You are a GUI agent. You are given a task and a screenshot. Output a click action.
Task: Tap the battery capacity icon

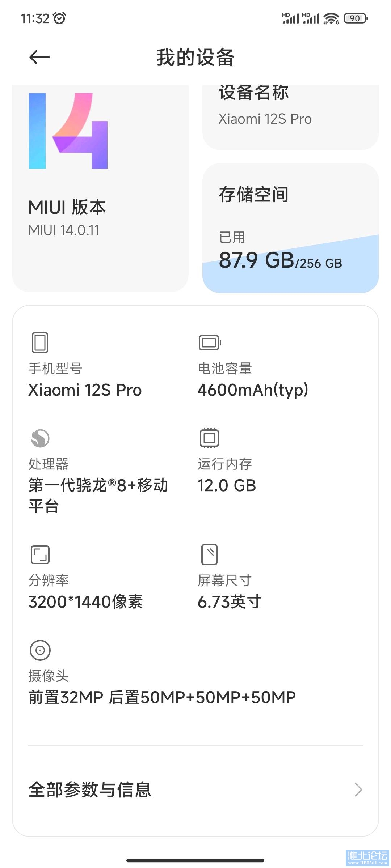tap(210, 342)
